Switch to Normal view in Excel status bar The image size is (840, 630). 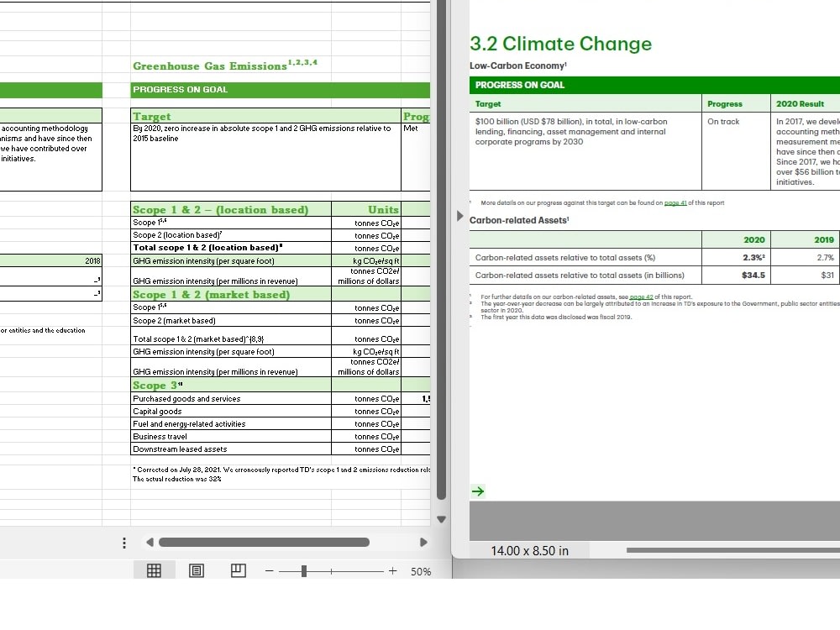tap(154, 570)
